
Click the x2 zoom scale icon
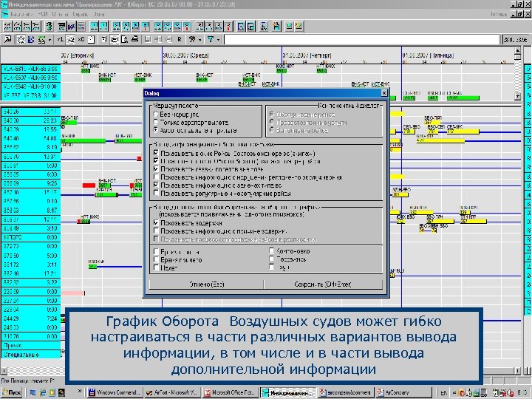(70, 40)
